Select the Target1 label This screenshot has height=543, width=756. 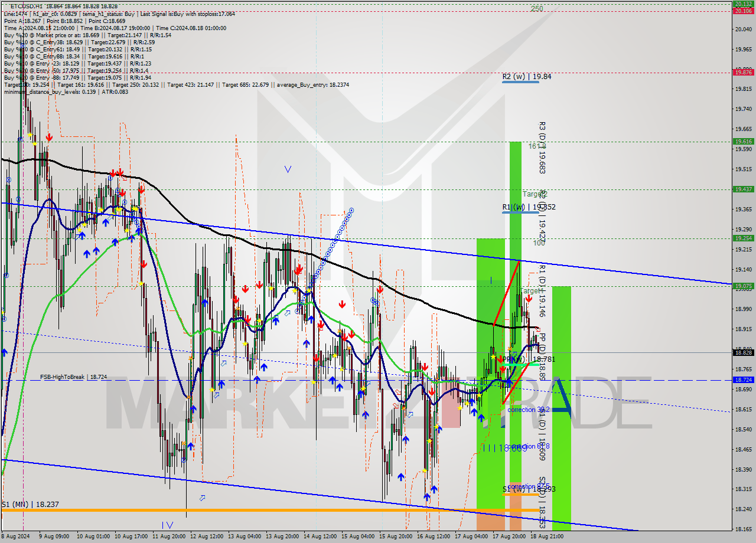532,291
